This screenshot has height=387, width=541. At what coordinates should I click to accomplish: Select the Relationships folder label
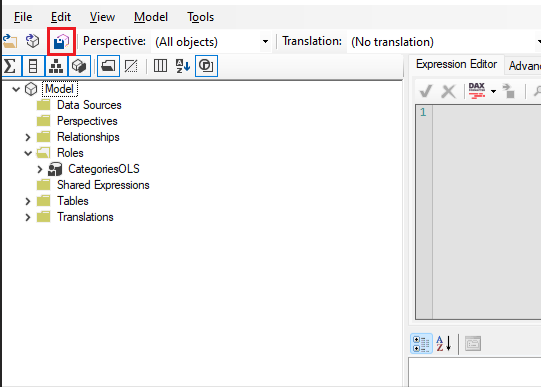coord(88,137)
